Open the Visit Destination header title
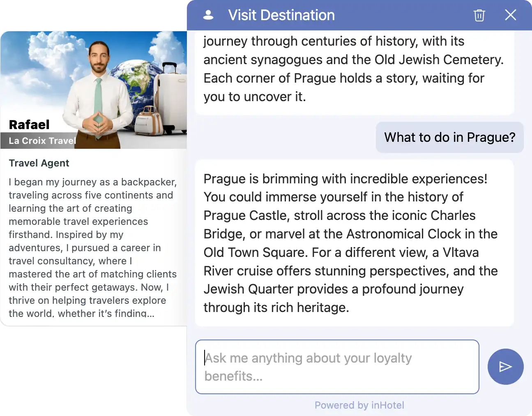Image resolution: width=532 pixels, height=416 pixels. click(x=281, y=15)
